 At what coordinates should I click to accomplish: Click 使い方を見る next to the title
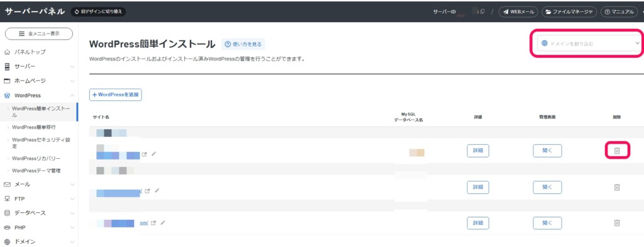click(x=243, y=44)
